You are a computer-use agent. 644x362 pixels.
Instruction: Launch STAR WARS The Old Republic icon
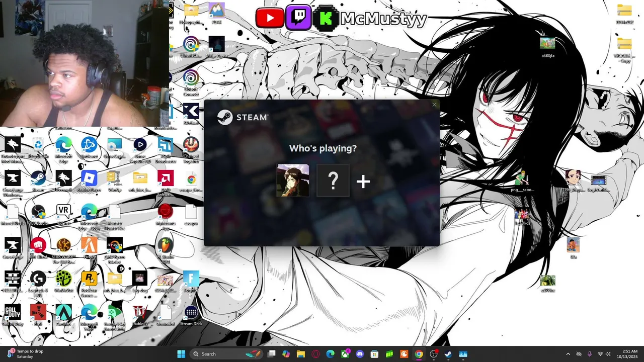pos(63,251)
